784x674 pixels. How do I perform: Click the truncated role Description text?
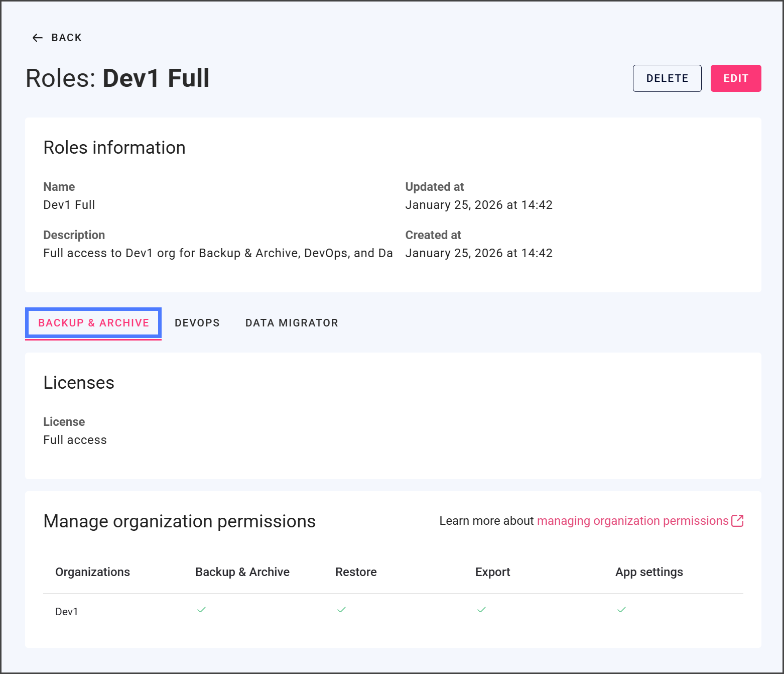tap(218, 253)
